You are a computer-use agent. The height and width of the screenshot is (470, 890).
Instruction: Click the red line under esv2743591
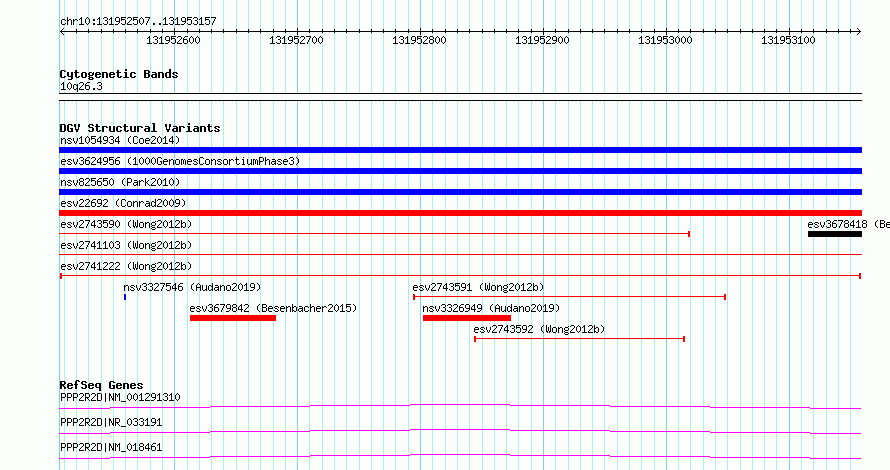(x=569, y=297)
